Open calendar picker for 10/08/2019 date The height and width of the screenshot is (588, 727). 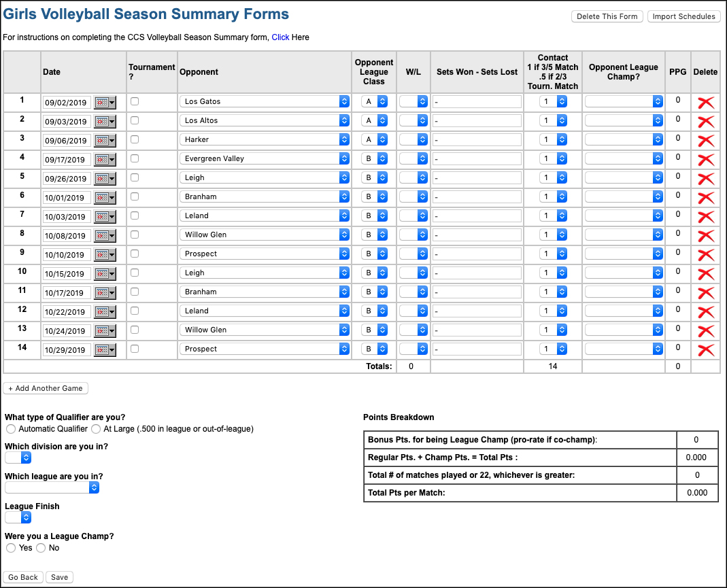click(x=105, y=235)
